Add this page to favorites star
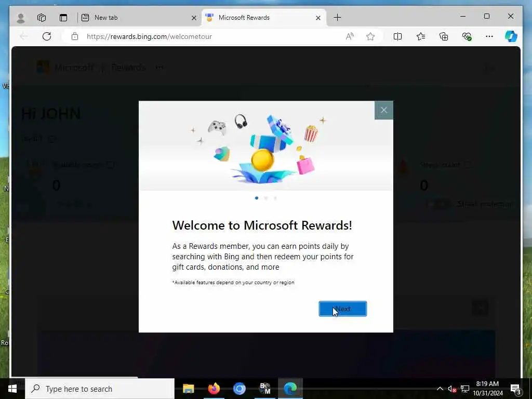Image resolution: width=532 pixels, height=399 pixels. point(370,36)
